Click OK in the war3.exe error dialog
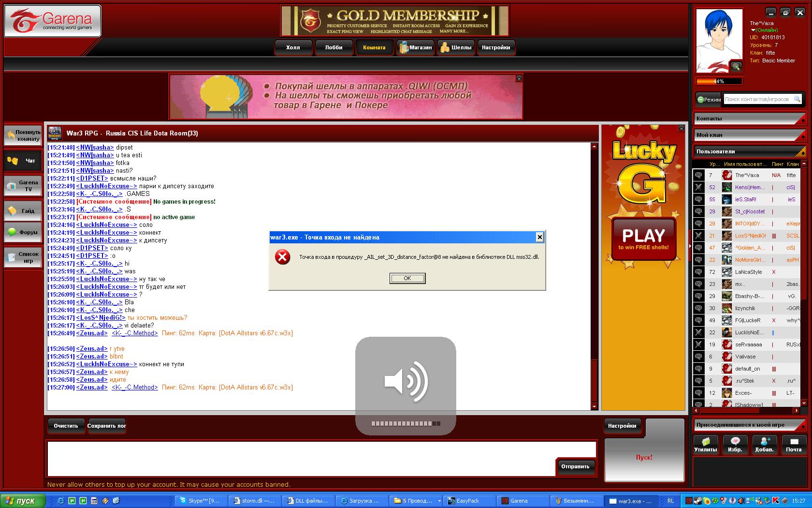Viewport: 812px width, 508px height. click(407, 278)
